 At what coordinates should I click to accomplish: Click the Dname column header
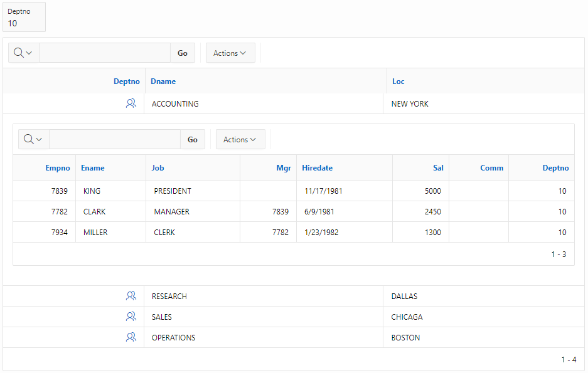[162, 81]
